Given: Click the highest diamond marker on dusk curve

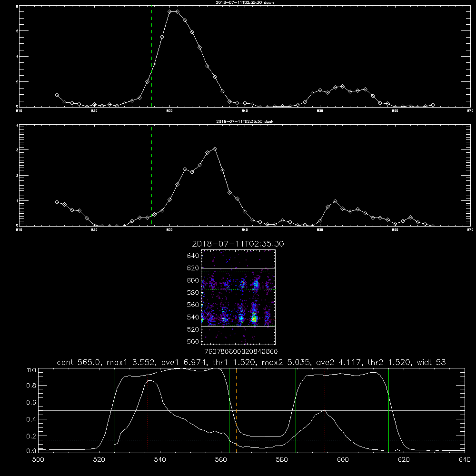Looking at the screenshot, I should pos(215,149).
